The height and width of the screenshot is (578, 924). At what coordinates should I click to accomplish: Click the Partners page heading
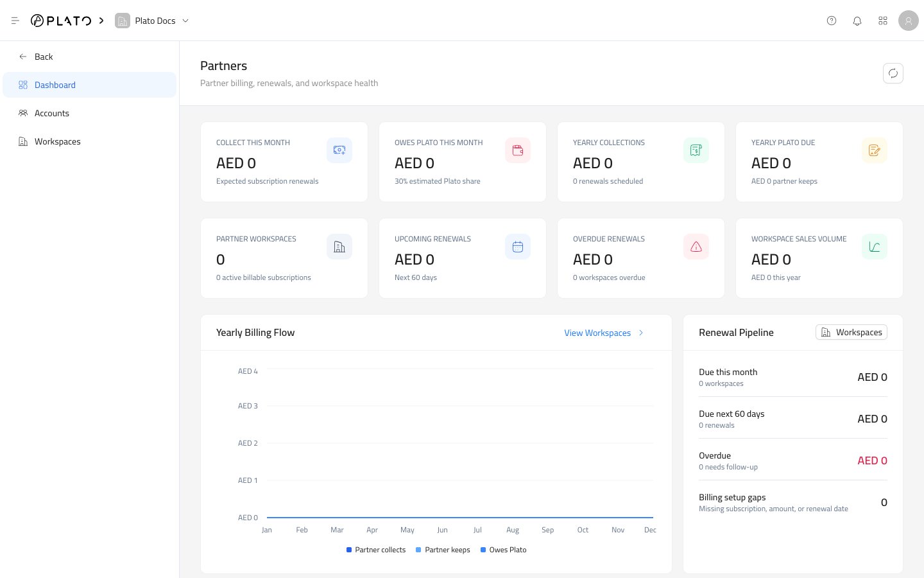pyautogui.click(x=223, y=66)
